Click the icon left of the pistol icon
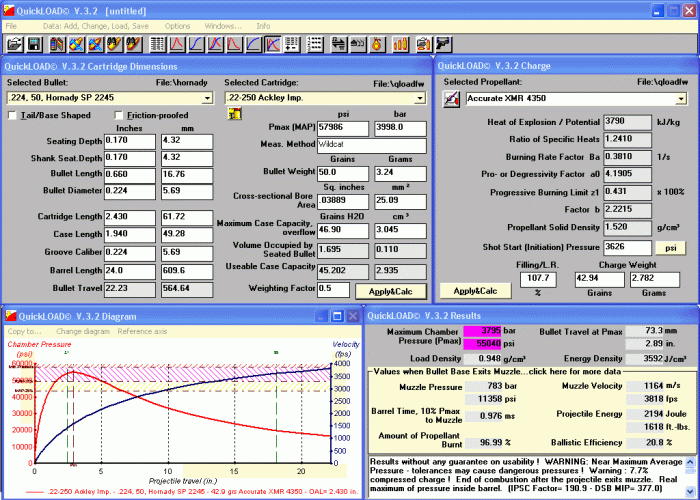This screenshot has width=700, height=500. coord(424,44)
